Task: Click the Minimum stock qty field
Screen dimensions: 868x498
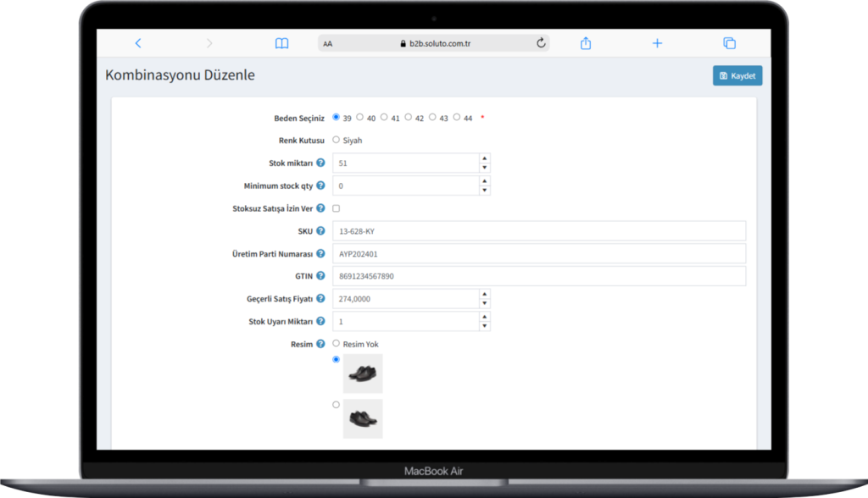Action: (406, 186)
